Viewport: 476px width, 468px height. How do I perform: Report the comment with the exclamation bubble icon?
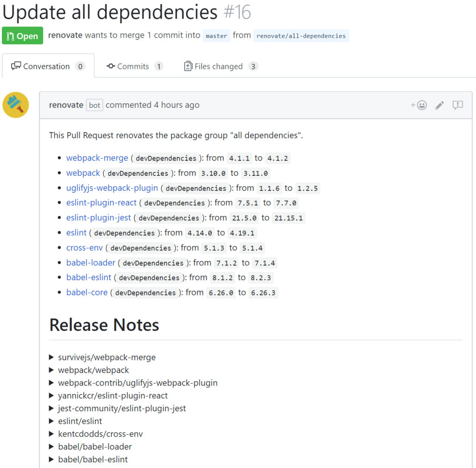pyautogui.click(x=457, y=105)
